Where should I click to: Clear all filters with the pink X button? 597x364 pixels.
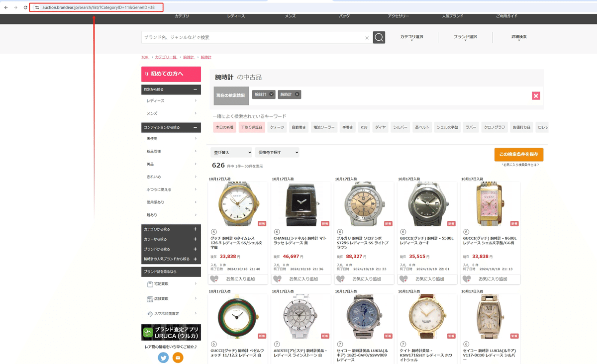click(x=536, y=96)
